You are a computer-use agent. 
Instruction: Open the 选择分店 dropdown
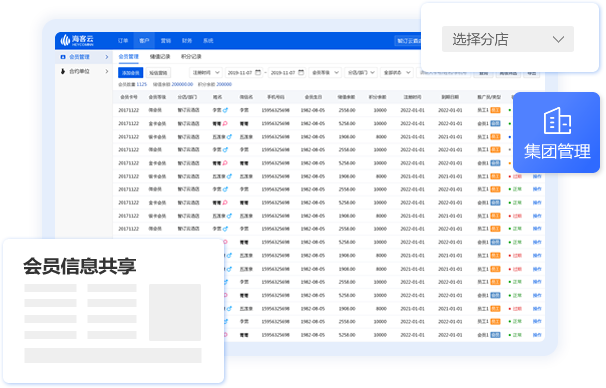507,39
